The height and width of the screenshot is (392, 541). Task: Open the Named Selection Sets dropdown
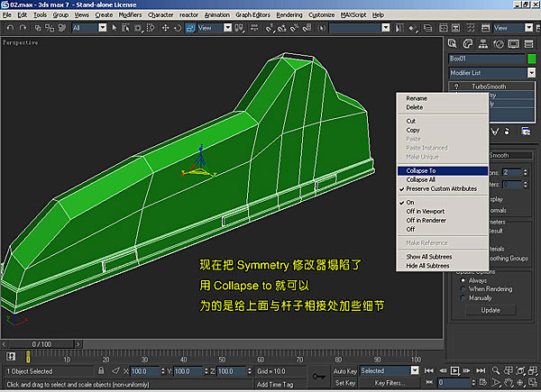click(x=386, y=28)
